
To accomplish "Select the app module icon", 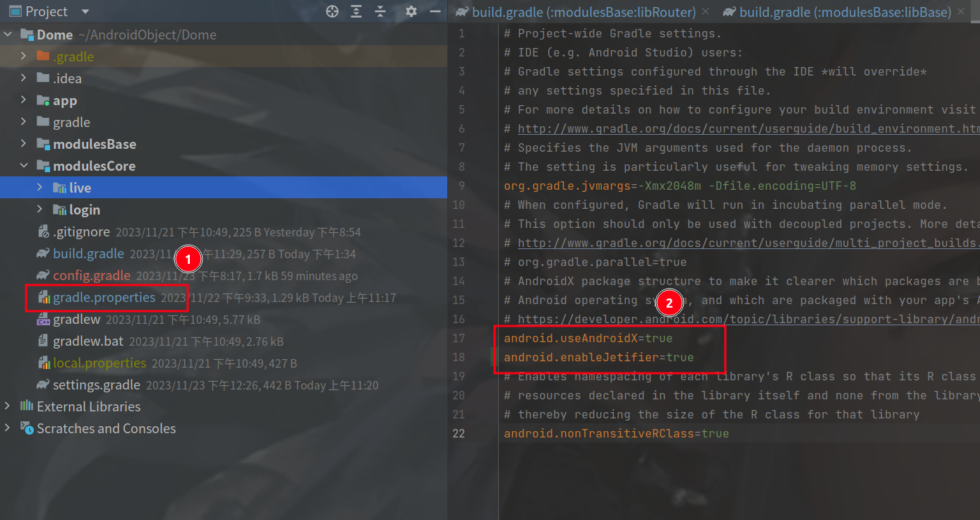I will pyautogui.click(x=42, y=100).
